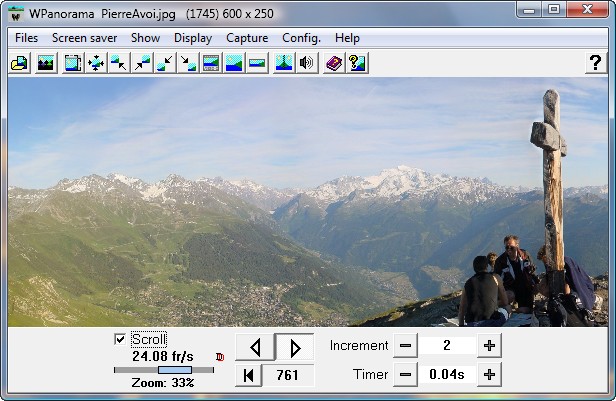616x401 pixels.
Task: Open the Files menu
Action: point(26,38)
